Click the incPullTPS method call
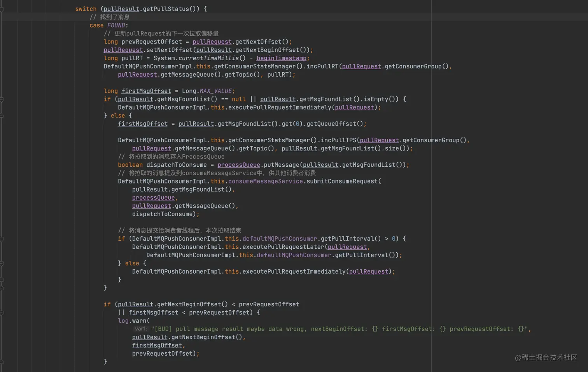 click(x=338, y=140)
